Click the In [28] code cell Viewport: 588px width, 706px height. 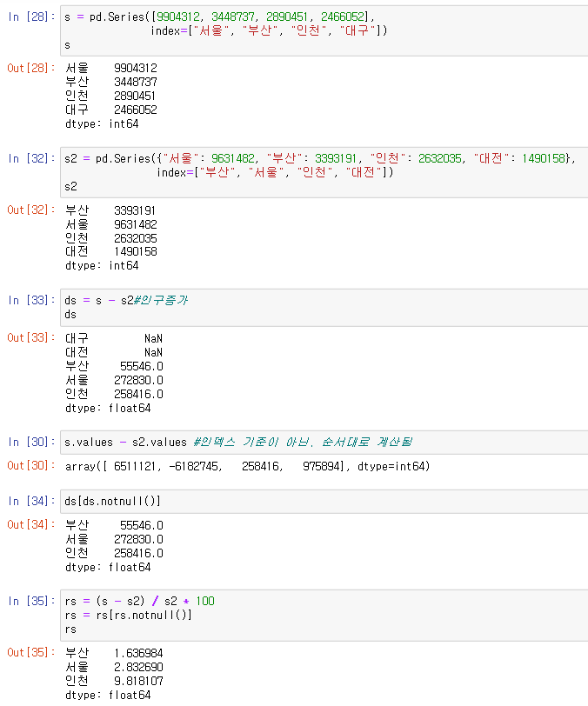(x=324, y=31)
